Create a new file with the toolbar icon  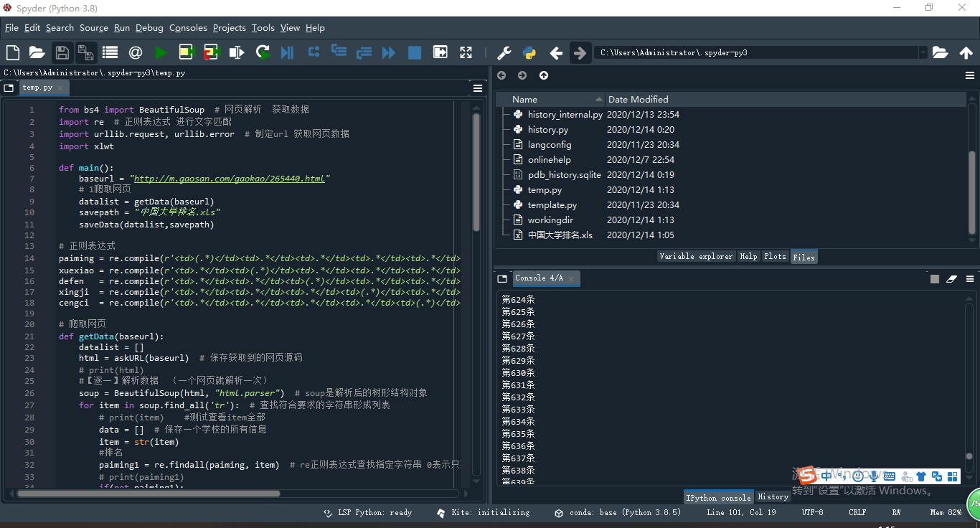pyautogui.click(x=12, y=52)
